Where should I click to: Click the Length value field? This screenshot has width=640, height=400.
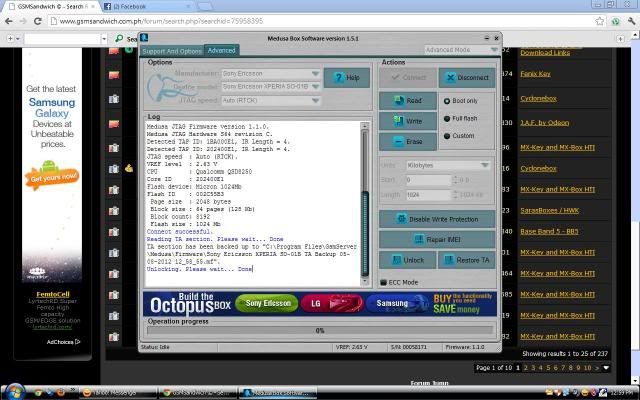click(x=429, y=195)
